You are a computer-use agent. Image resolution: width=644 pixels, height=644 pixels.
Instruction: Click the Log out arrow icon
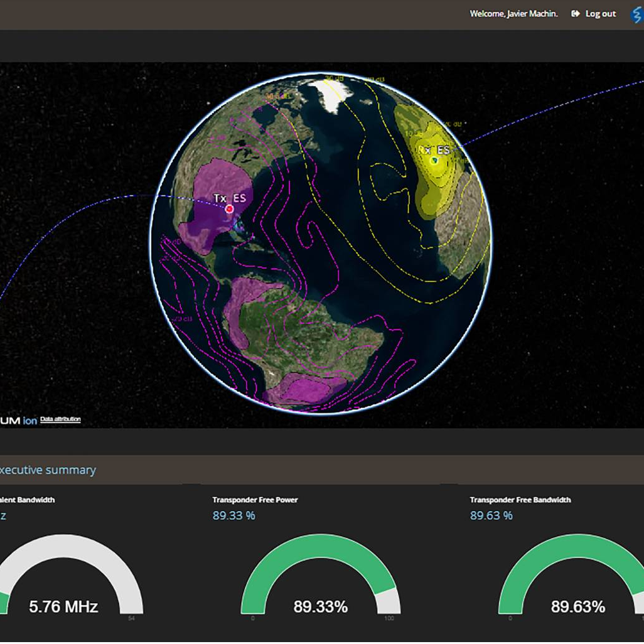click(x=575, y=14)
